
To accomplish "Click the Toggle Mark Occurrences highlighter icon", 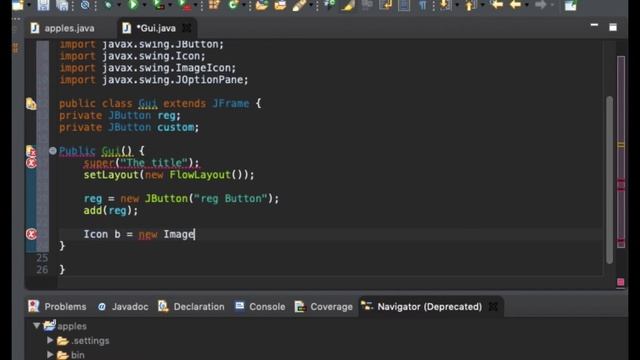I will coord(348,5).
